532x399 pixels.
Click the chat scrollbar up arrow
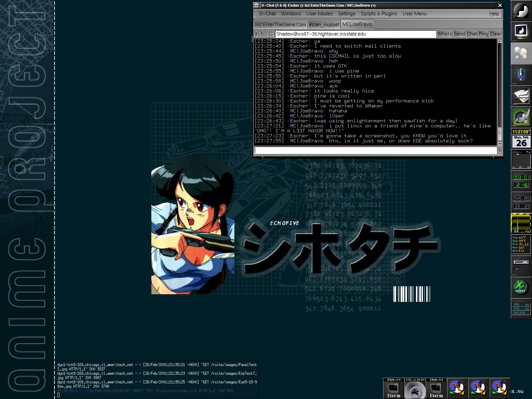tap(499, 41)
